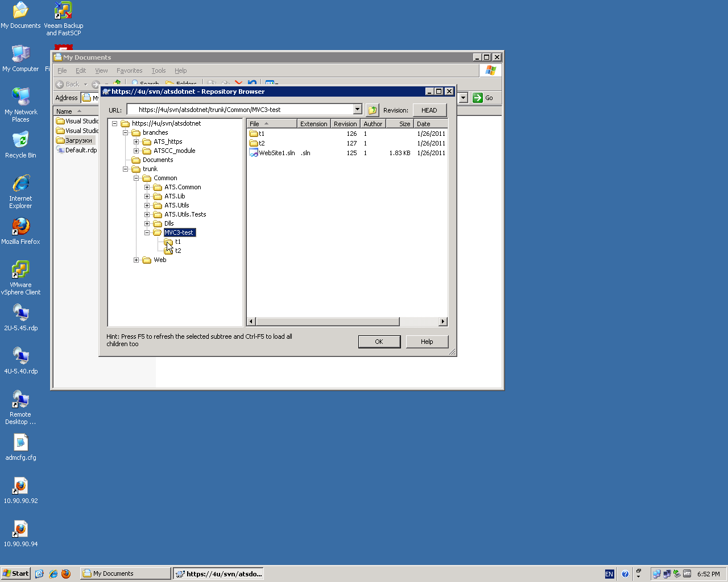Launch Firefox from Quick Launch bar
728x582 pixels.
point(66,573)
